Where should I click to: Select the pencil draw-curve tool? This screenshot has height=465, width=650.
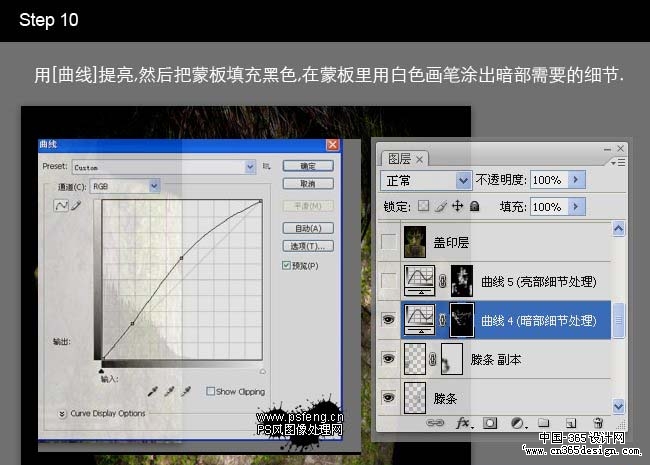[x=76, y=206]
